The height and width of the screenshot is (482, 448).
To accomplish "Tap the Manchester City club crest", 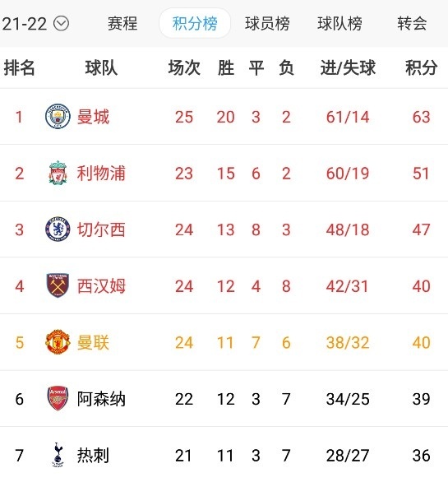I will tap(58, 116).
